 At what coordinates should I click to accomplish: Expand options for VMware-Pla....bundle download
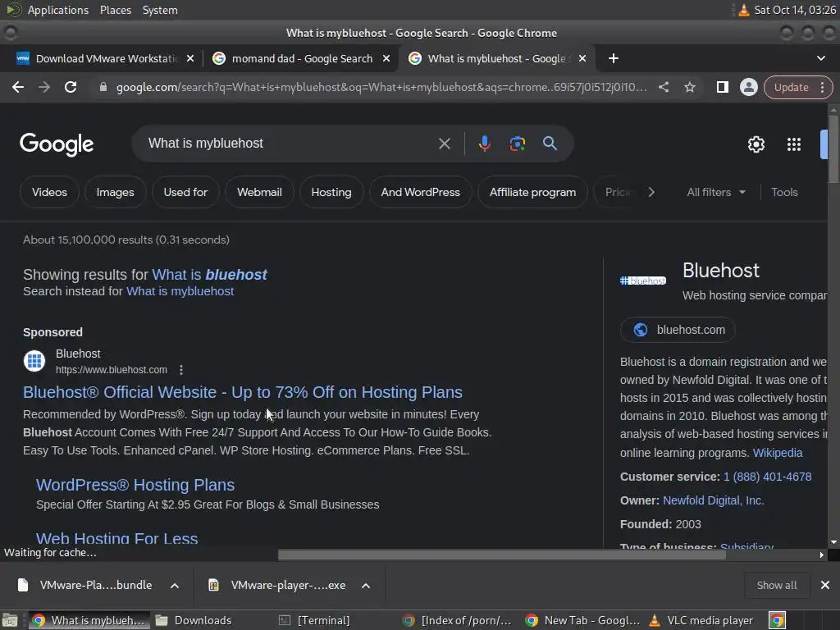[175, 586]
